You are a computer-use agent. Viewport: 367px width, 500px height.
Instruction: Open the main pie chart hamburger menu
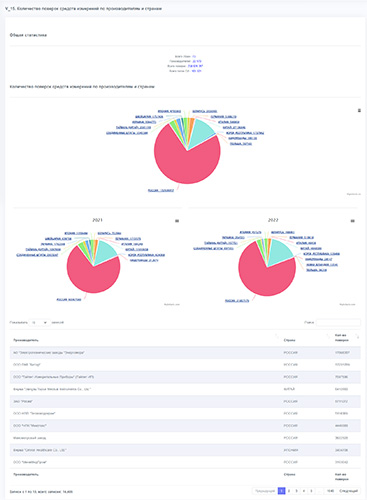(359, 110)
